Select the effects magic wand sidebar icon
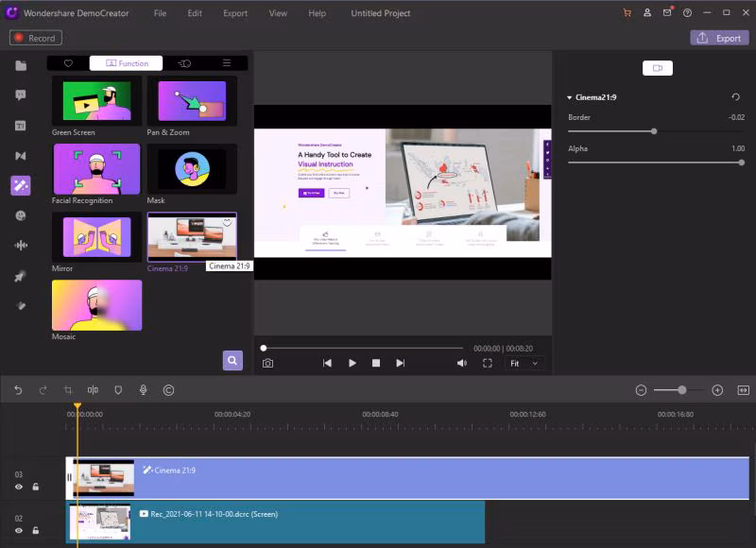 (20, 185)
